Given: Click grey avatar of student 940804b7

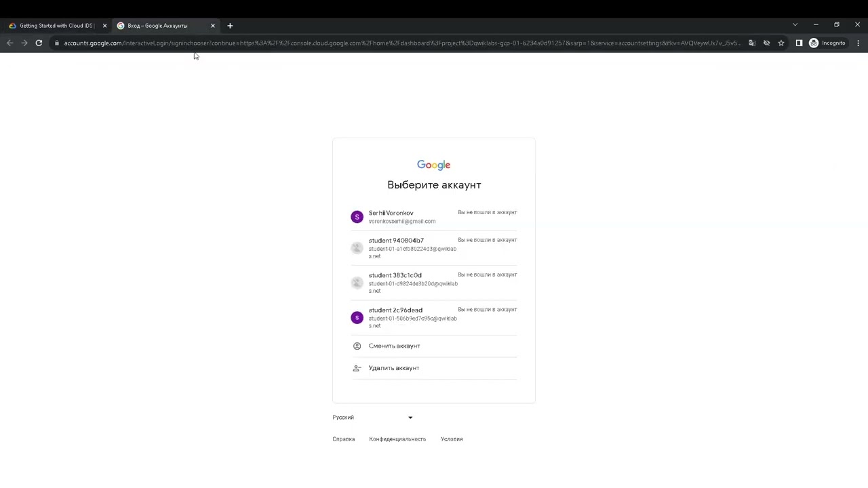Looking at the screenshot, I should (357, 248).
